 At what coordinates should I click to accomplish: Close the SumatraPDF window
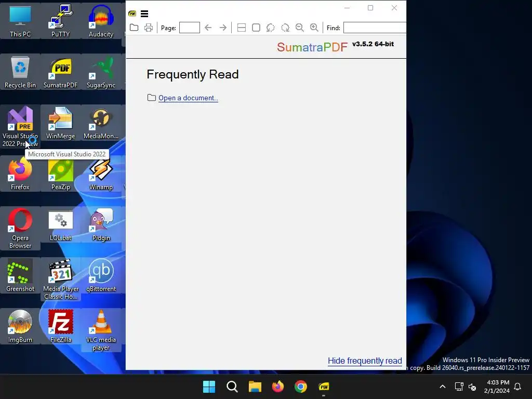click(x=394, y=8)
